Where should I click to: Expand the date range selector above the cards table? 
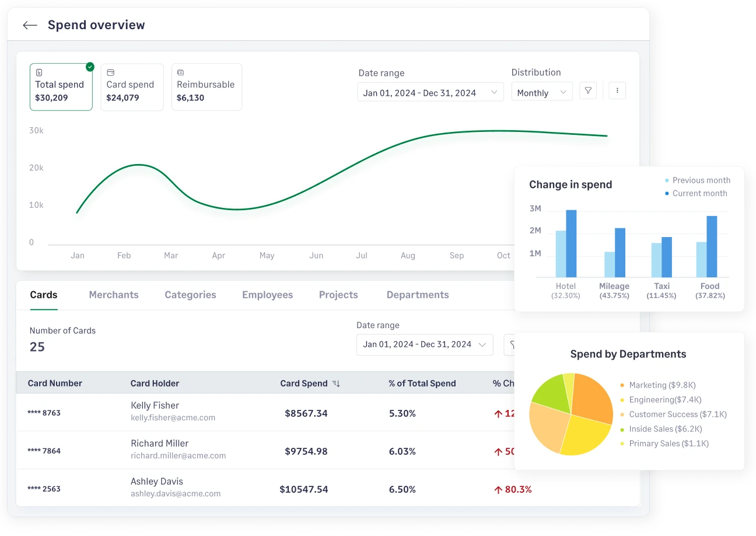[x=424, y=344]
